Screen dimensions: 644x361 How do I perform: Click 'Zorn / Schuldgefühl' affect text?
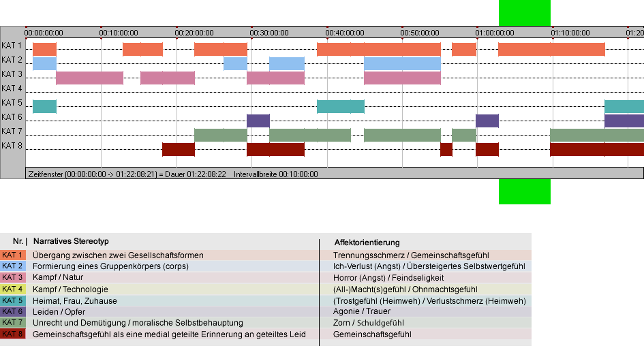tap(369, 323)
